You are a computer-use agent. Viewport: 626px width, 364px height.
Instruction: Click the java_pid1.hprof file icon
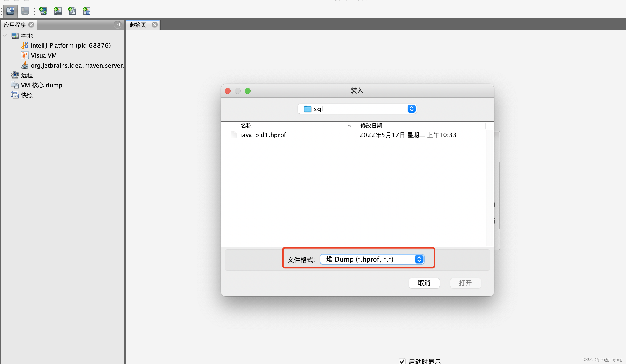tap(233, 134)
